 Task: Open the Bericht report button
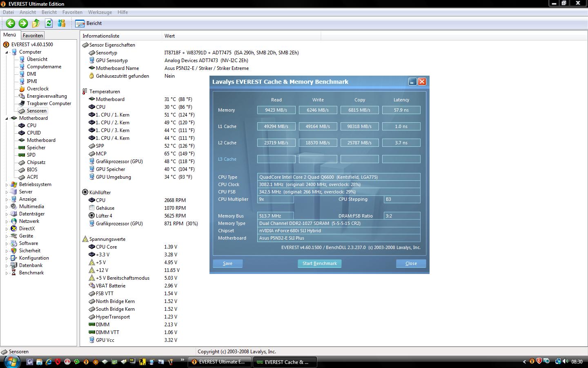[89, 23]
